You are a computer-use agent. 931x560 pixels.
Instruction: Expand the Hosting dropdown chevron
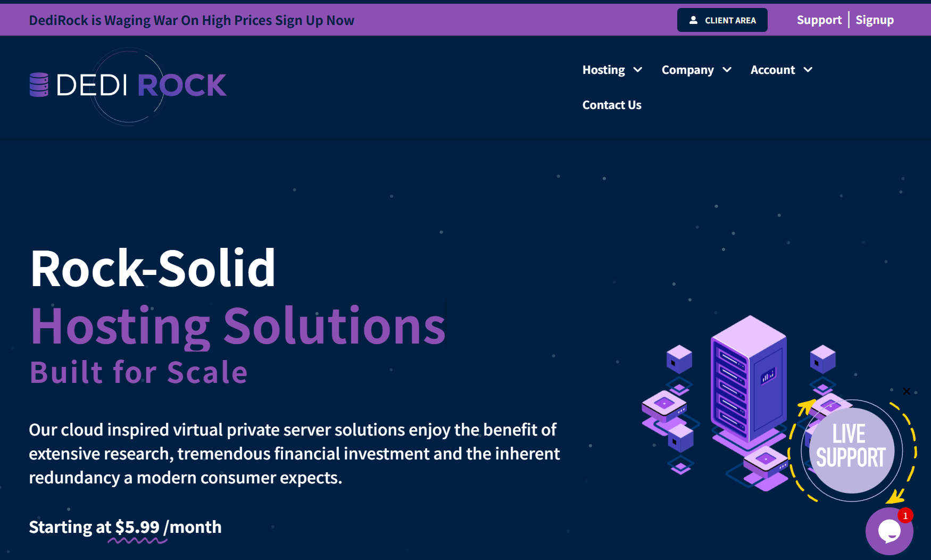pyautogui.click(x=638, y=70)
